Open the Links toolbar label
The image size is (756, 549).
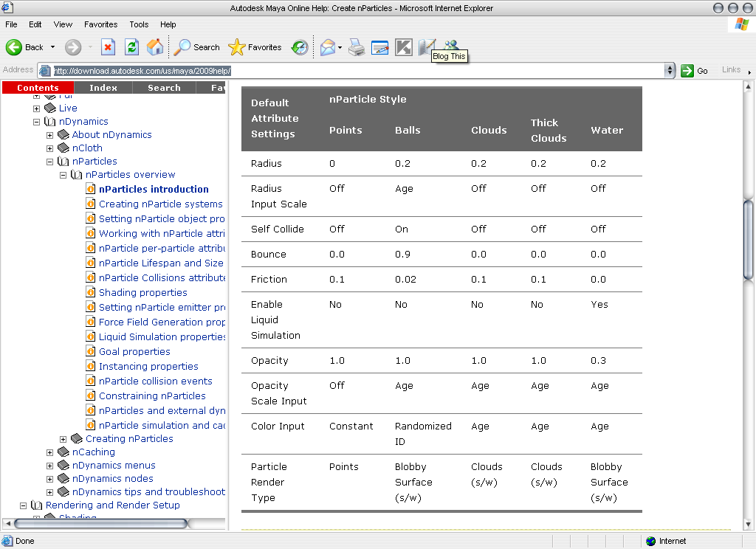click(x=731, y=70)
